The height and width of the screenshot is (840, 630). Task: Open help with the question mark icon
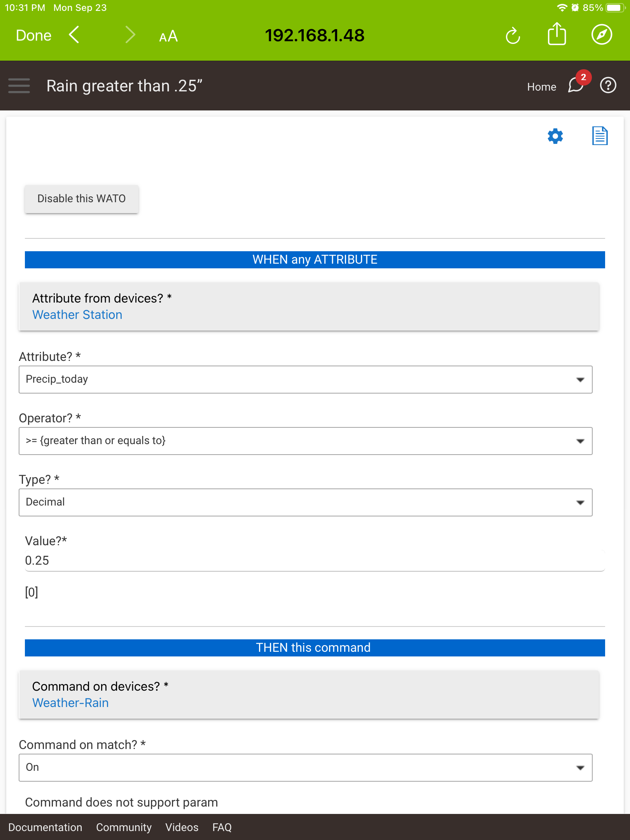click(x=607, y=86)
